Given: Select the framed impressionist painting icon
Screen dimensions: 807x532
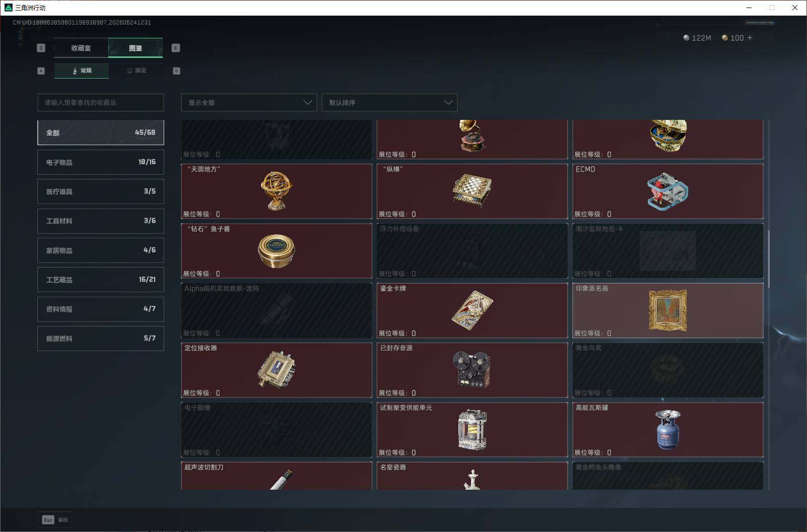Looking at the screenshot, I should point(667,310).
